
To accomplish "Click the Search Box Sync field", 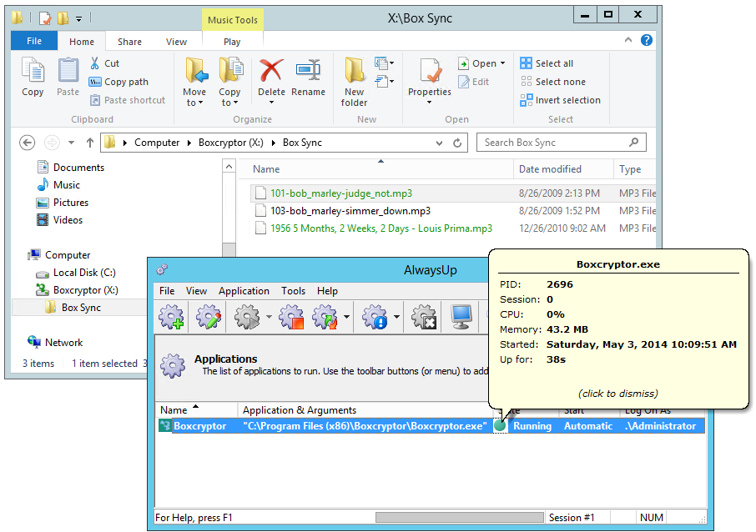I will tap(562, 143).
